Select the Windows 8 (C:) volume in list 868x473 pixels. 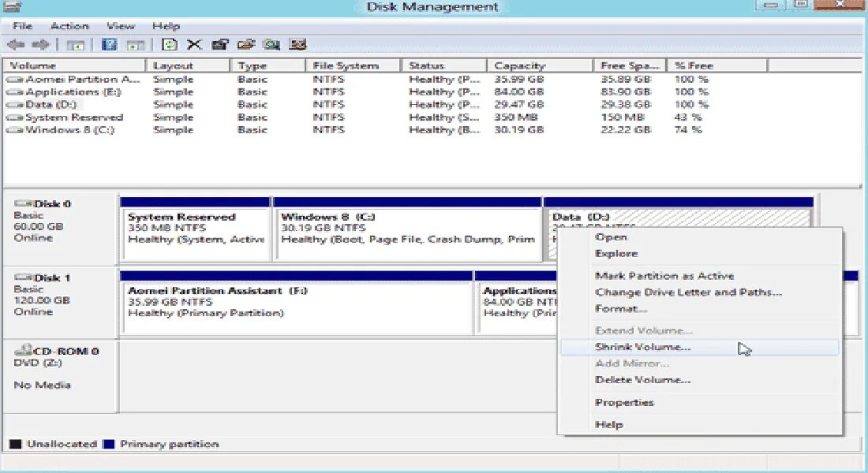pyautogui.click(x=69, y=130)
